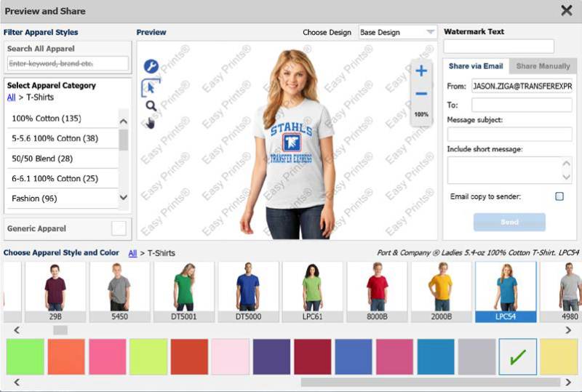Image resolution: width=582 pixels, height=392 pixels.
Task: Open the Choose Design dropdown
Action: point(397,32)
